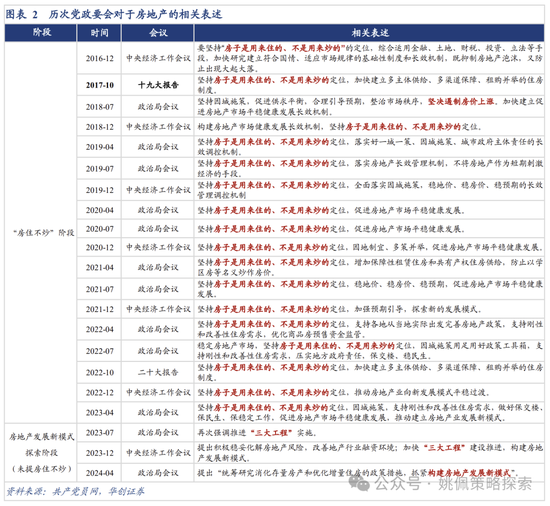Click the 时间 column header
This screenshot has width=550, height=506.
click(99, 33)
